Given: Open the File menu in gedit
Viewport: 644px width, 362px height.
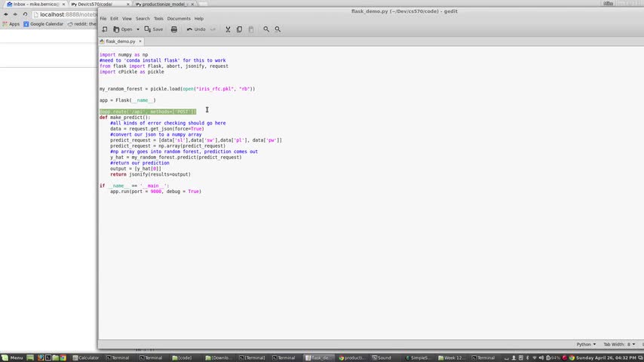Looking at the screenshot, I should coord(103,19).
